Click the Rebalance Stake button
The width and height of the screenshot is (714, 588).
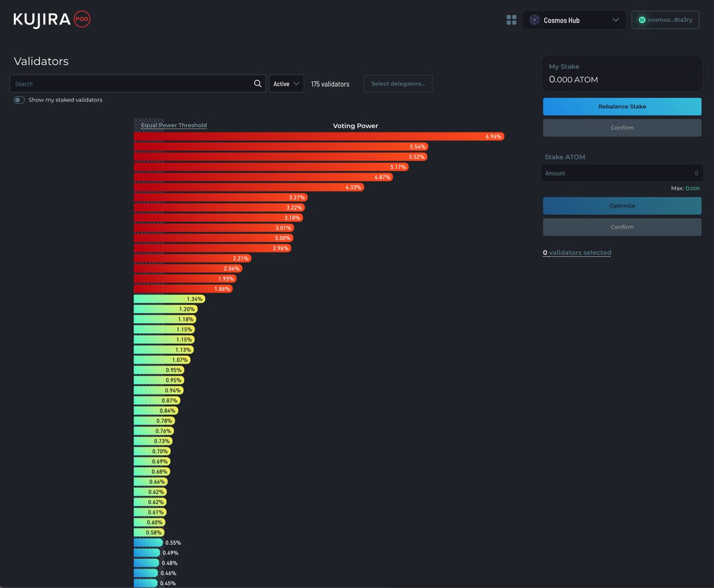[x=622, y=106]
